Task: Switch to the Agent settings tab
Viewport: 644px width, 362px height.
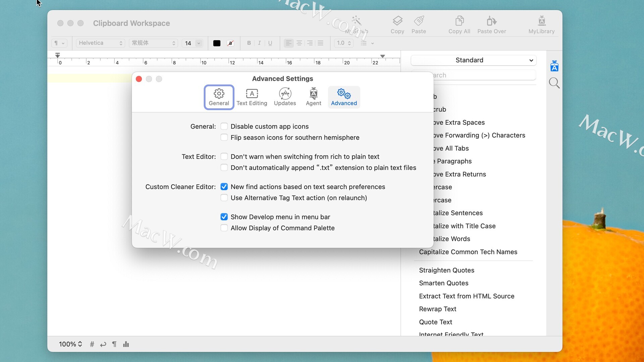Action: point(313,97)
